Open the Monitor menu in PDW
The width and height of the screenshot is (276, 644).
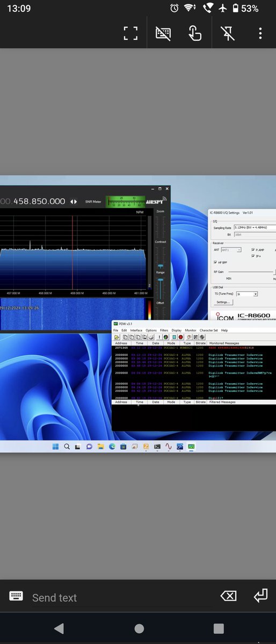[190, 331]
